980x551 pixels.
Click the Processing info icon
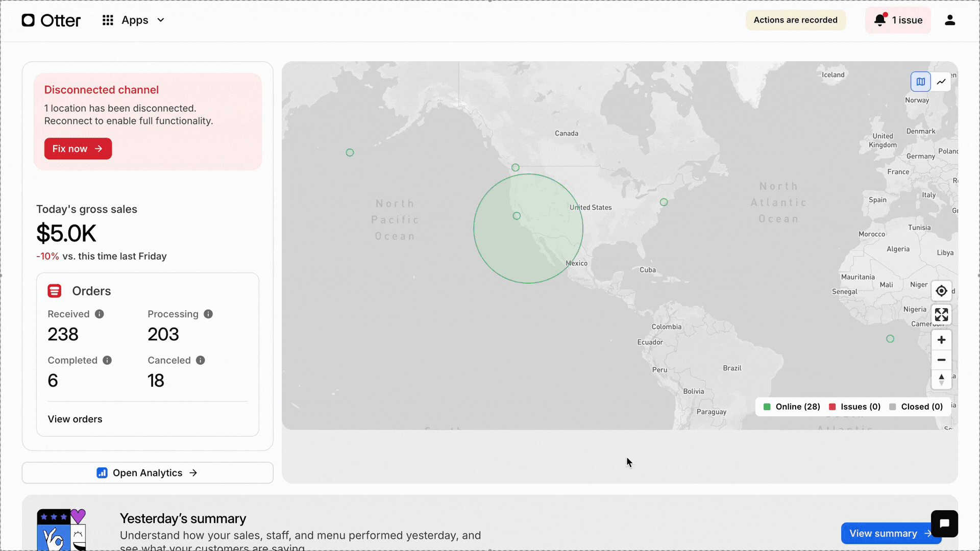click(x=208, y=314)
